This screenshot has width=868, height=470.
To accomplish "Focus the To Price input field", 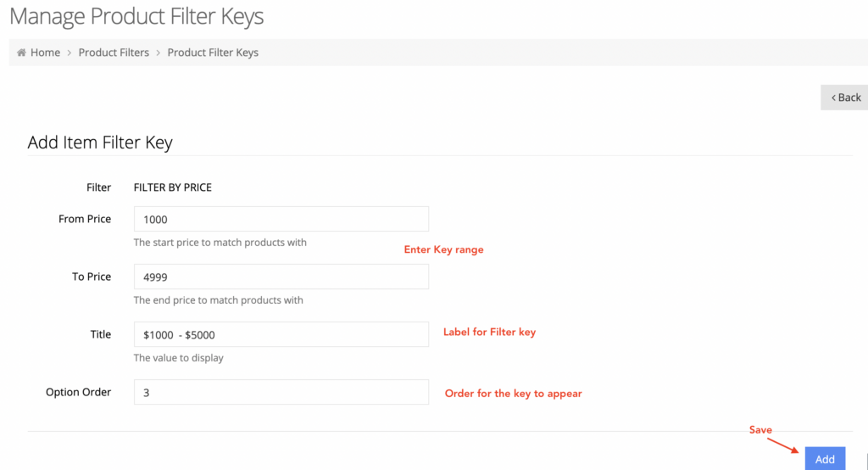I will pyautogui.click(x=281, y=277).
